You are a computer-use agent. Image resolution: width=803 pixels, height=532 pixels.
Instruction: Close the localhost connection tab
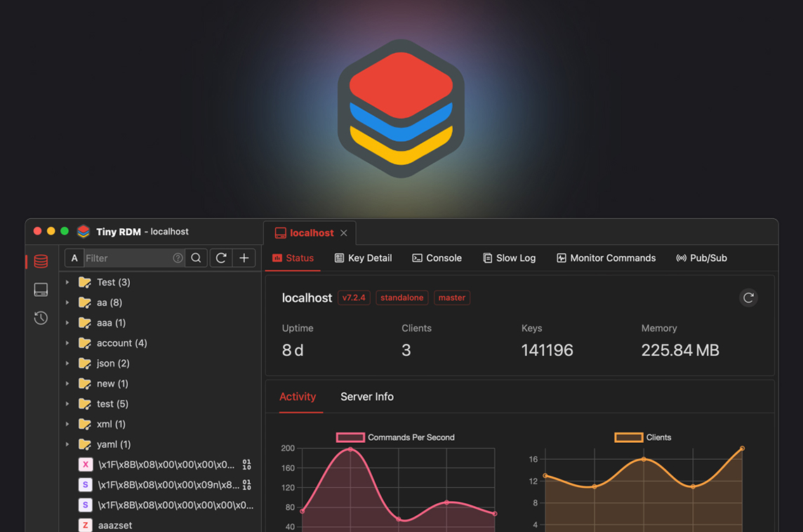click(344, 233)
